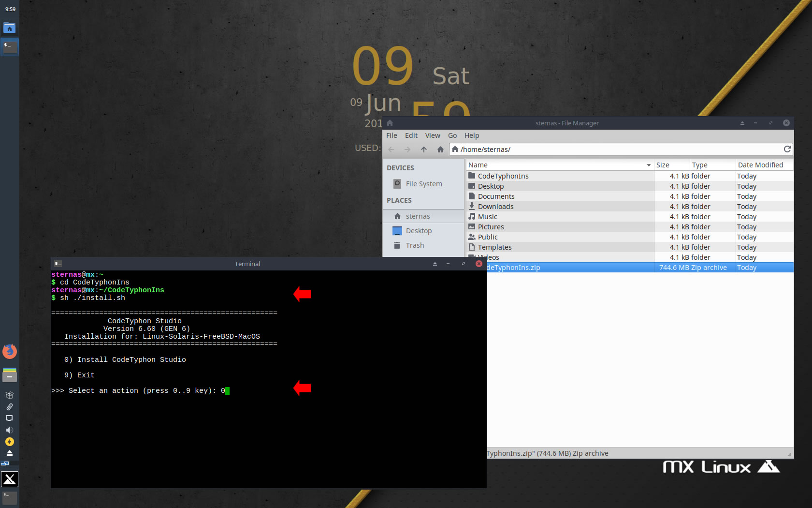Open the volume speaker tray icon

[x=9, y=430]
